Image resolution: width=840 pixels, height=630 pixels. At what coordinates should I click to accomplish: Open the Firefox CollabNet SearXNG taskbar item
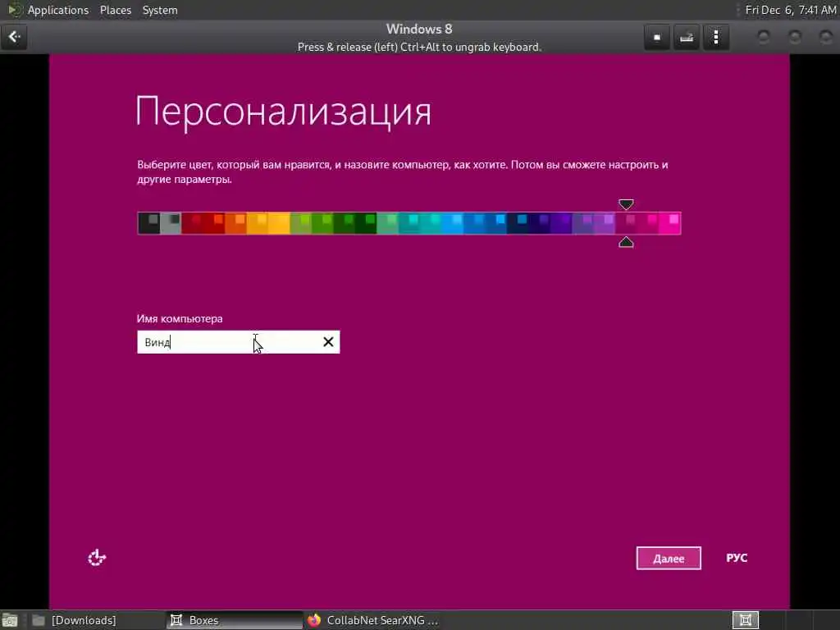click(373, 620)
